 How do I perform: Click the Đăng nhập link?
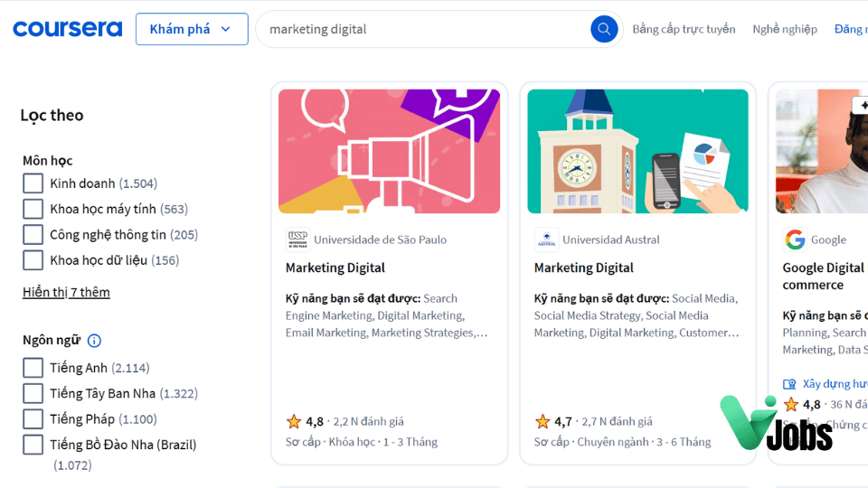pyautogui.click(x=851, y=29)
